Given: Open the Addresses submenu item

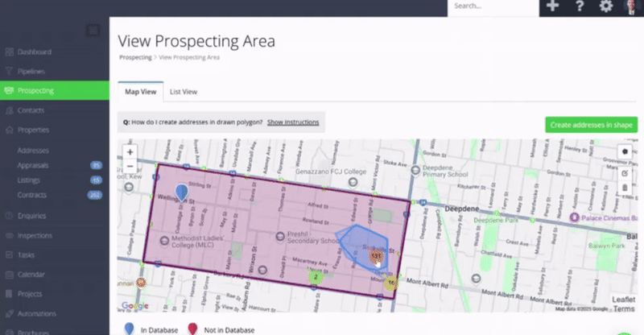Looking at the screenshot, I should 33,151.
